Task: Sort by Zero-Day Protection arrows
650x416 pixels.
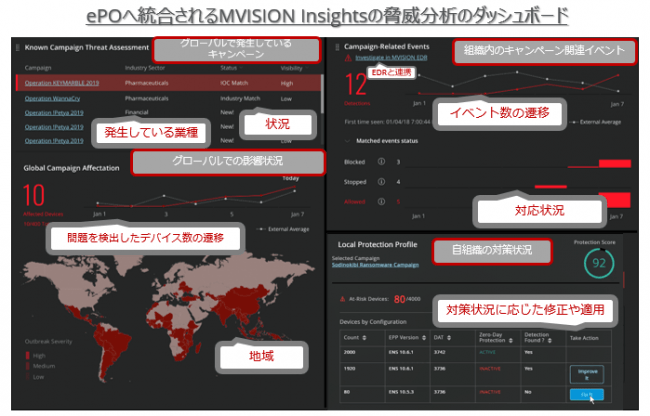Action: [x=511, y=341]
